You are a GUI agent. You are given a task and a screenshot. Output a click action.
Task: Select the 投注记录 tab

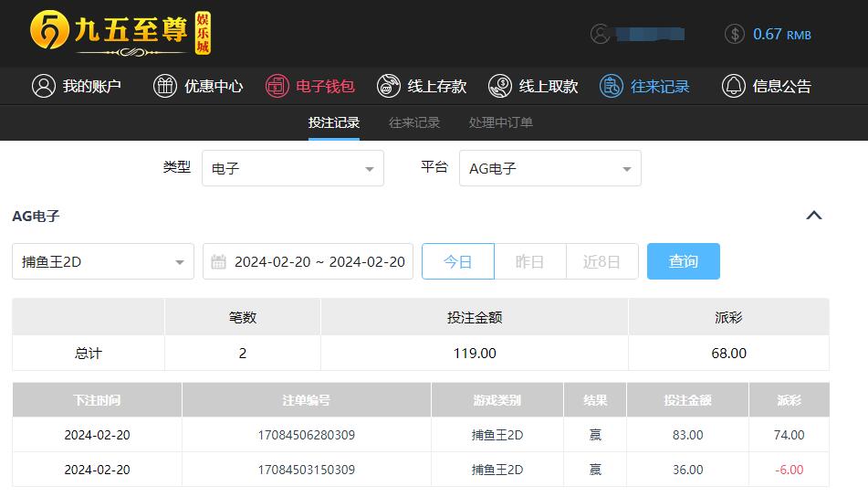coord(334,122)
